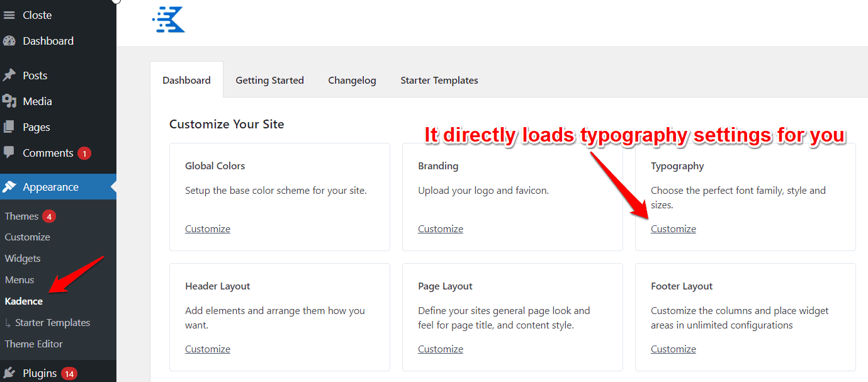This screenshot has height=382, width=868.
Task: Click Customize link under Global Colors
Action: [208, 229]
